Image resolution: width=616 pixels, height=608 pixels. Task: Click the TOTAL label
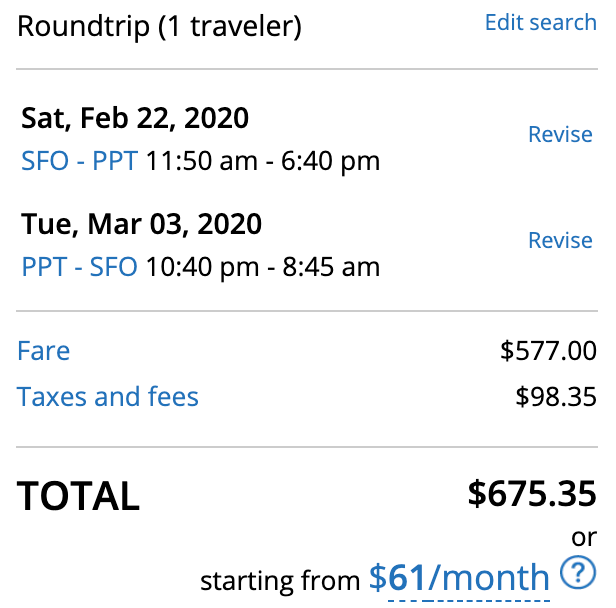point(79,496)
